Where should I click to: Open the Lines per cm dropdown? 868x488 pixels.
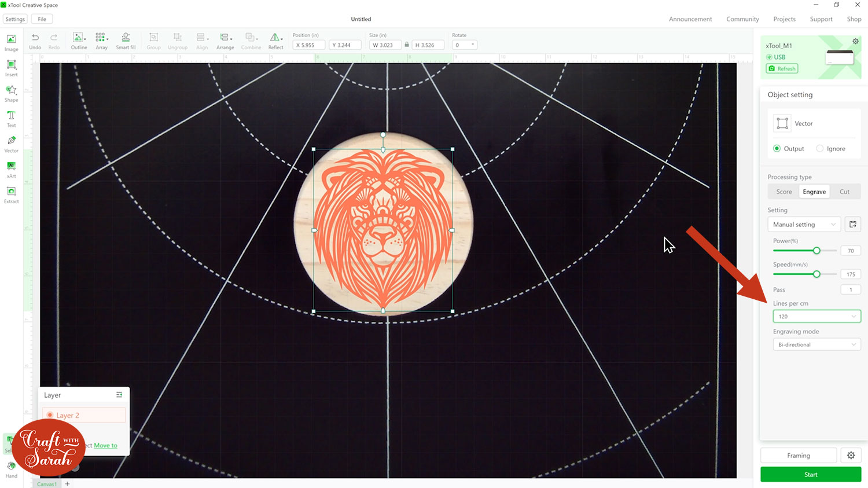816,316
